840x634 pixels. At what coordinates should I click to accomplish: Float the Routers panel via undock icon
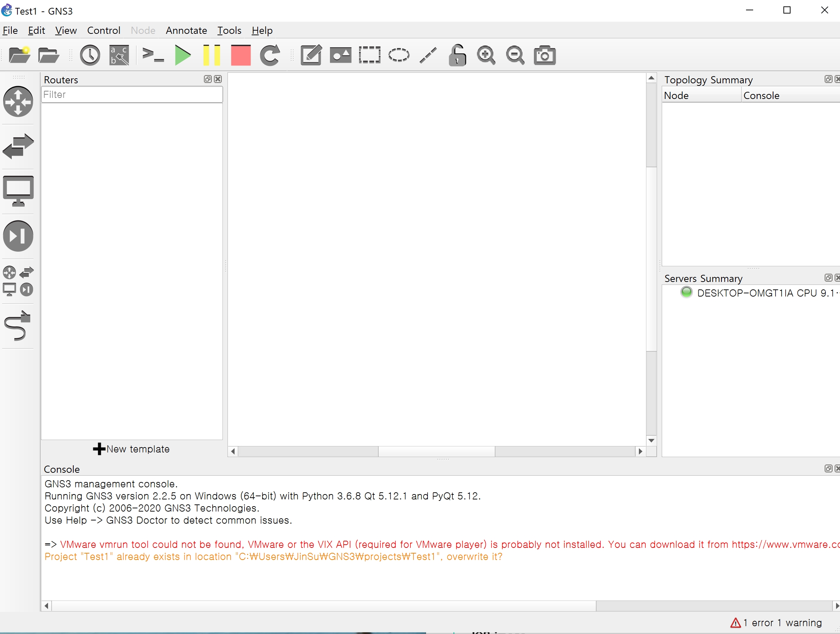click(x=208, y=79)
